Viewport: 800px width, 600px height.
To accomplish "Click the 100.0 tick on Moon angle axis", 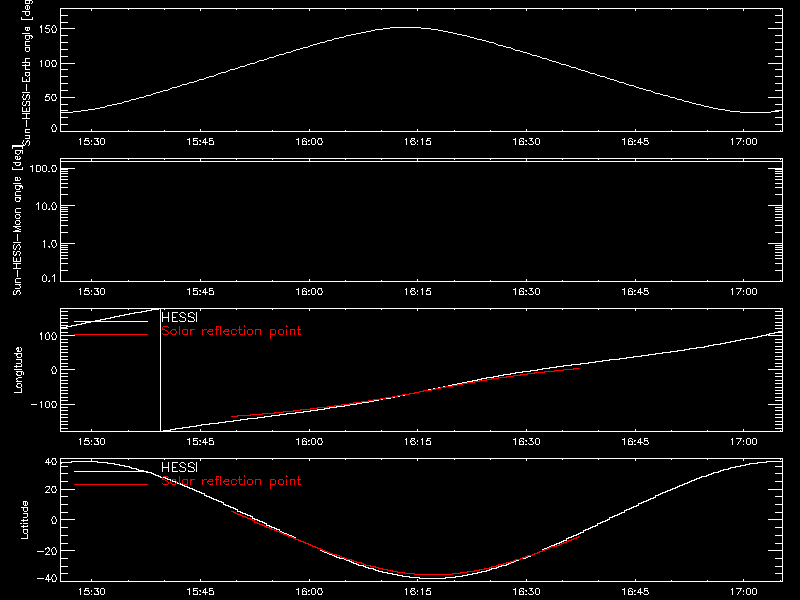I will pos(43,168).
